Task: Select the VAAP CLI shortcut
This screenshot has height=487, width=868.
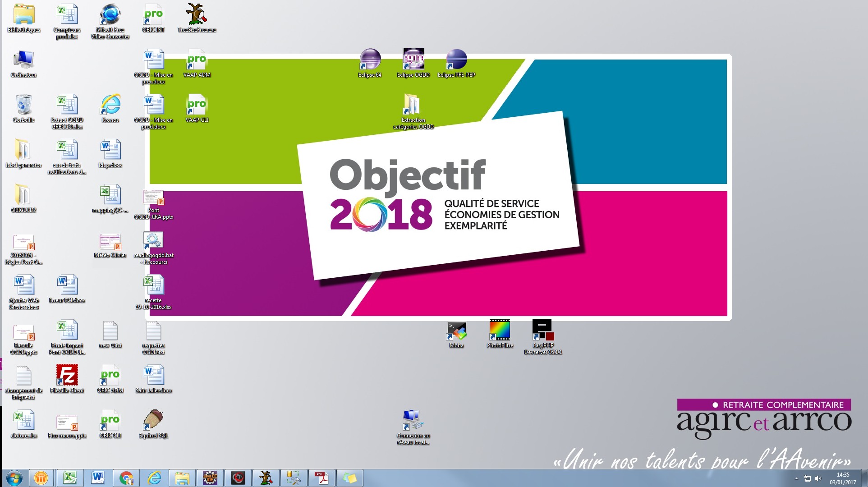Action: point(197,109)
